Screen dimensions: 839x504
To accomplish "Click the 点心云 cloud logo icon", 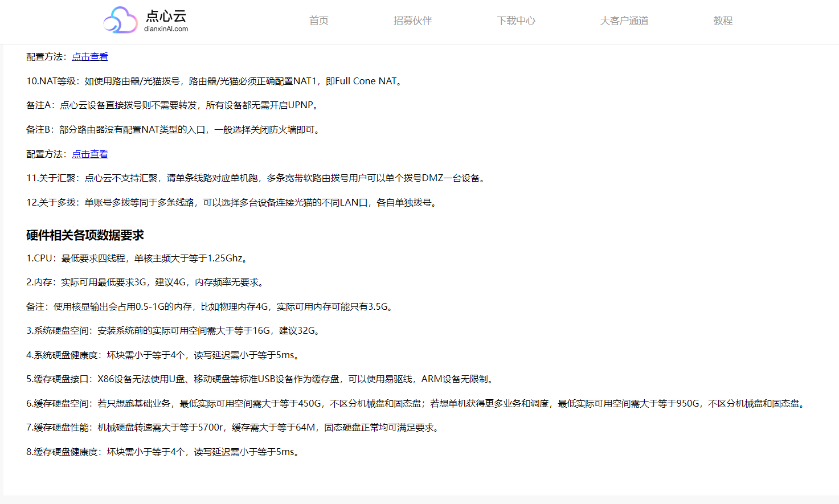I will pos(120,20).
